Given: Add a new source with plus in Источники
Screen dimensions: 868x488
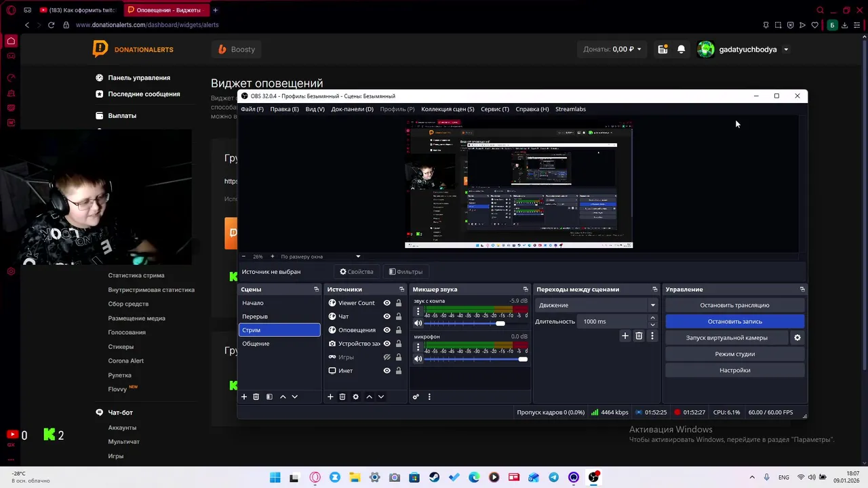Looking at the screenshot, I should pos(330,396).
